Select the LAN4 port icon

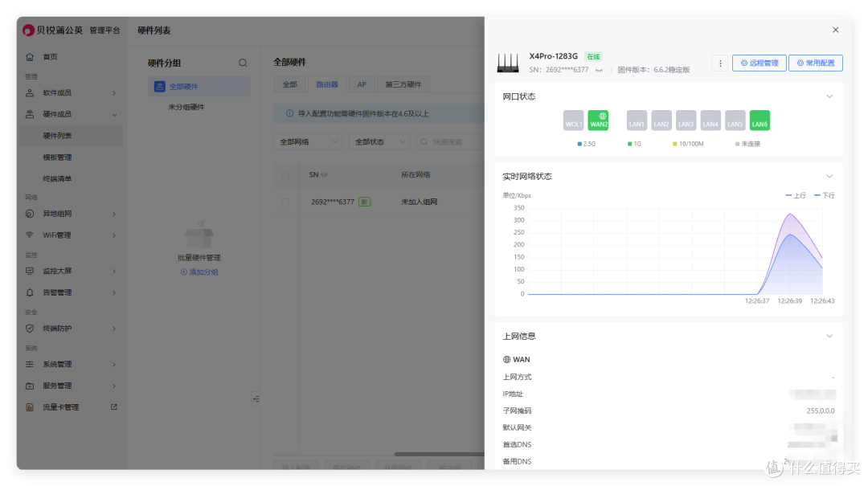pos(710,120)
